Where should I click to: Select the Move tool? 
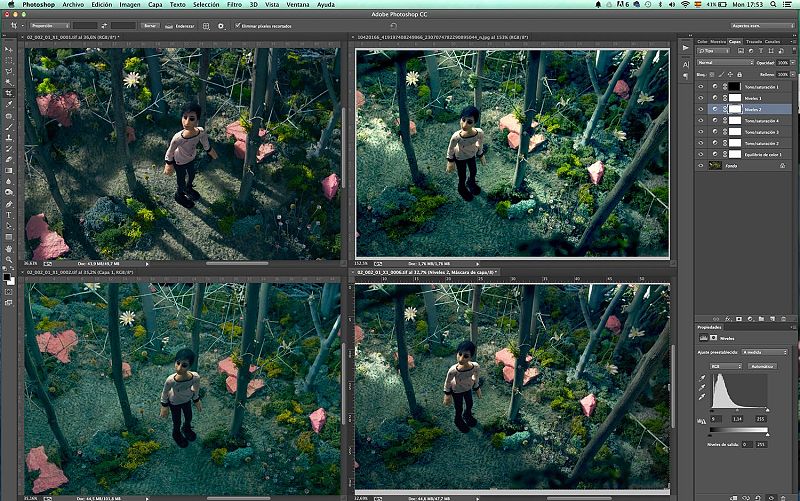pos(9,49)
